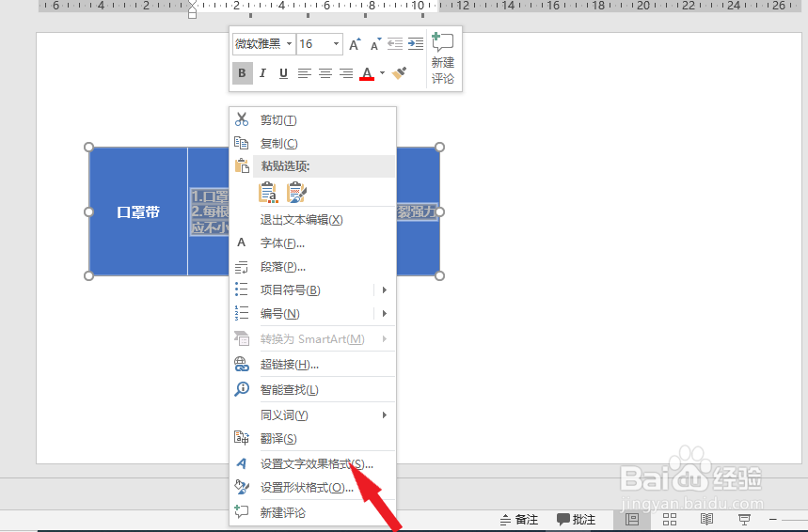Click the scissors cut icon
Screen dimensions: 808x532
(242, 119)
